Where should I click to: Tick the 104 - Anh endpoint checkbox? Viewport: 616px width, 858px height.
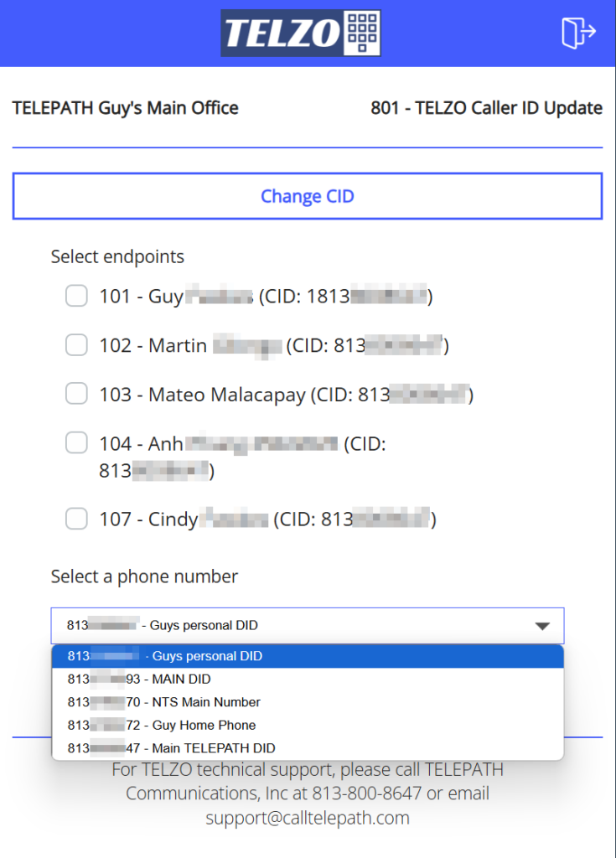(x=76, y=442)
